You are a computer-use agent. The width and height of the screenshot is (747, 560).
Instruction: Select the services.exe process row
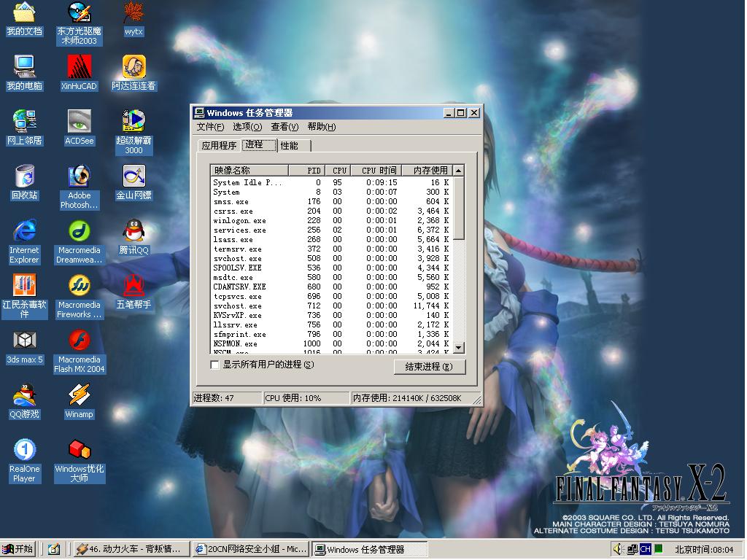(332, 230)
